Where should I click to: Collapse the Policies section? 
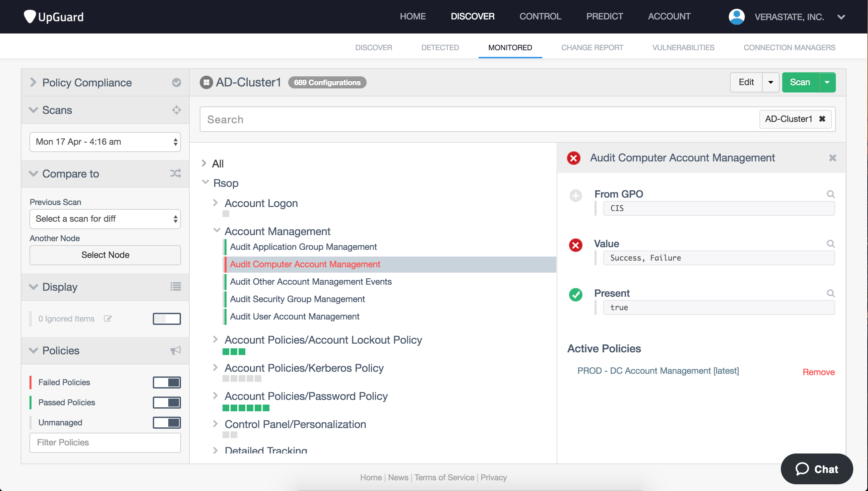(33, 351)
